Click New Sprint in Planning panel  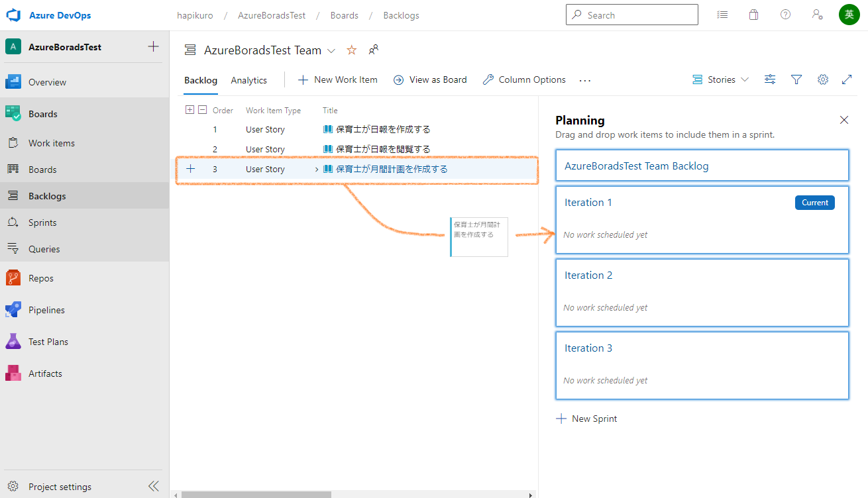pos(587,419)
